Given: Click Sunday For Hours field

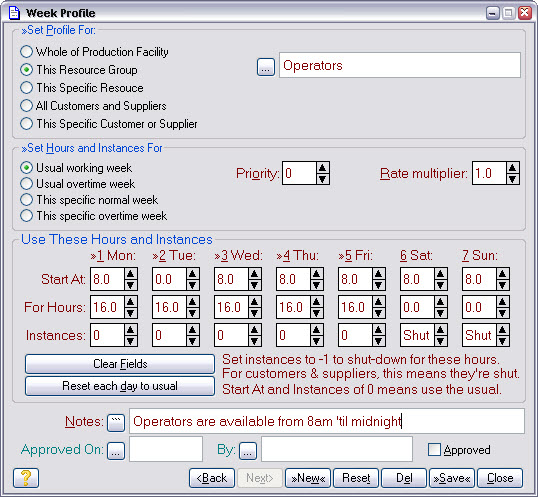Looking at the screenshot, I should click(x=479, y=307).
